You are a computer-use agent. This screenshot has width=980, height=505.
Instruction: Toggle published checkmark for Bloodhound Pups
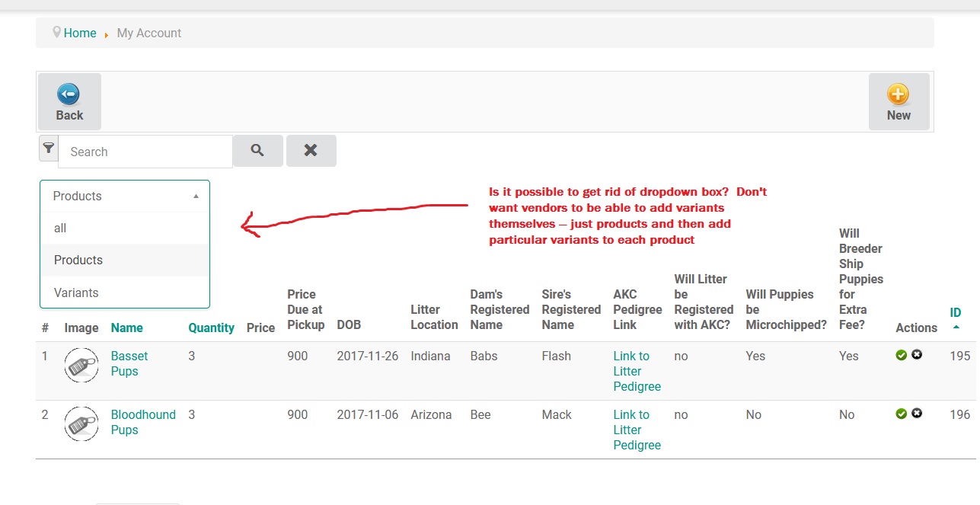pos(902,414)
